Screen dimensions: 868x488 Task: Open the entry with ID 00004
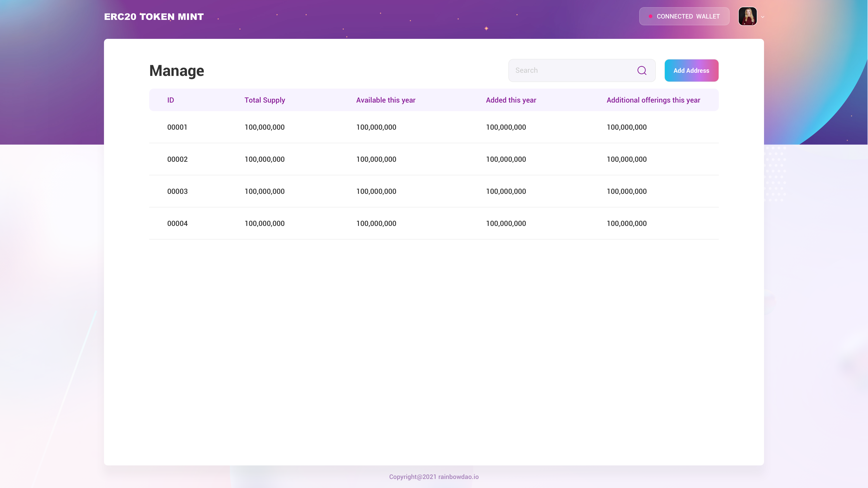tap(177, 223)
